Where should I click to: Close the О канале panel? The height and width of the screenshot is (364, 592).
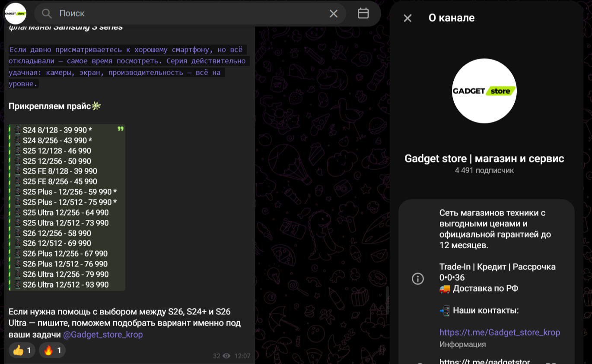407,18
